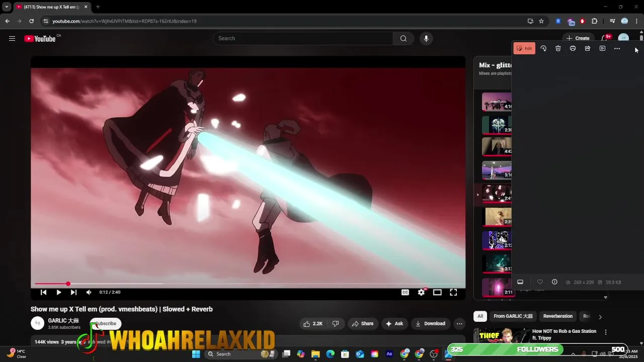Open After Effects from the taskbar

click(389, 354)
